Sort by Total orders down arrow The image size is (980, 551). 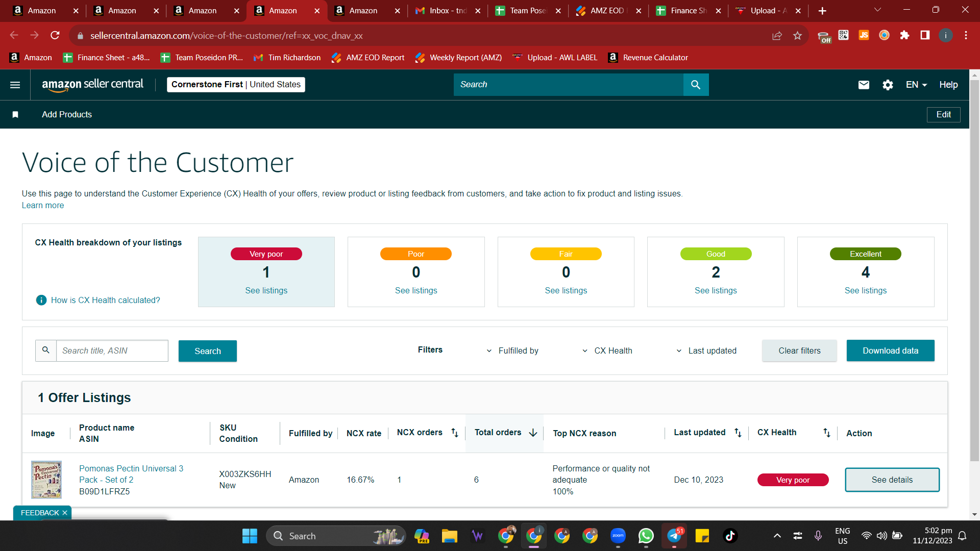533,433
